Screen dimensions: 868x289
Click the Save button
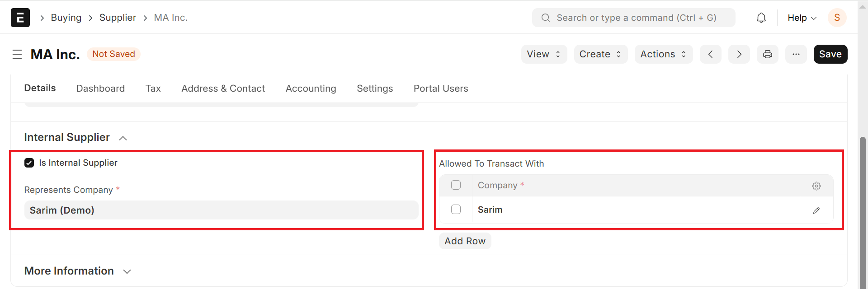[830, 54]
